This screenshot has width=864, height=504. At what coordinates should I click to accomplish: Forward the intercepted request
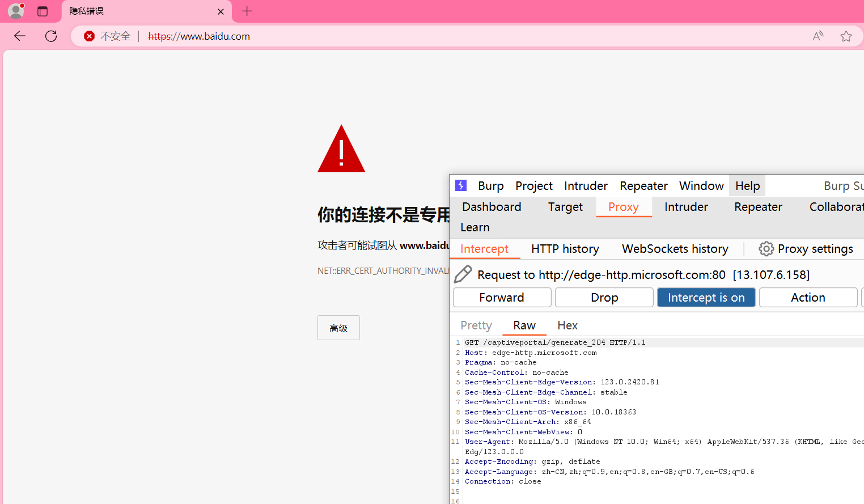pos(502,298)
